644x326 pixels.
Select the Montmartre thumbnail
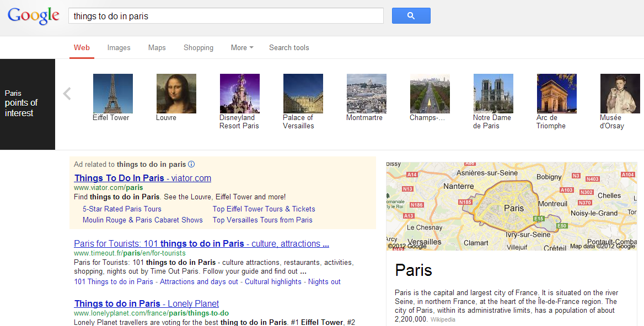pos(366,94)
